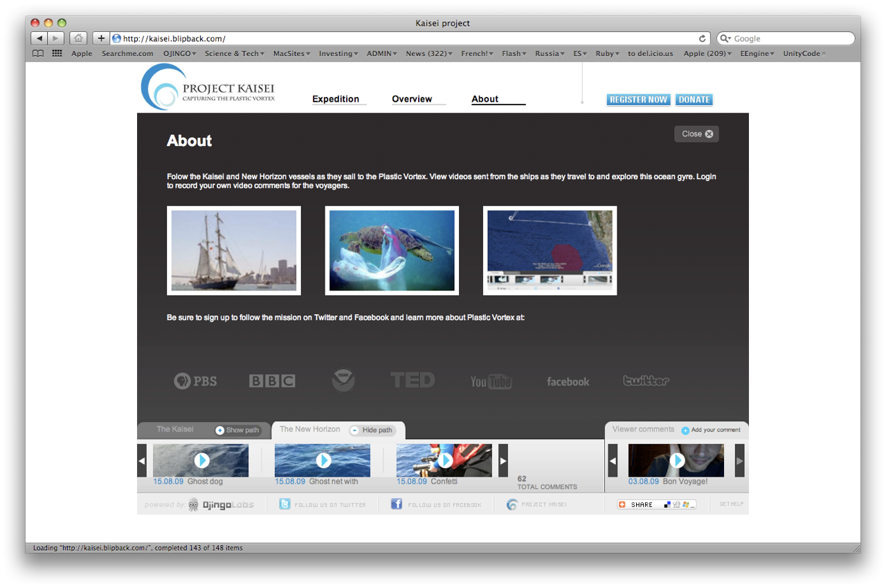
Task: Close the About panel
Action: [x=697, y=134]
